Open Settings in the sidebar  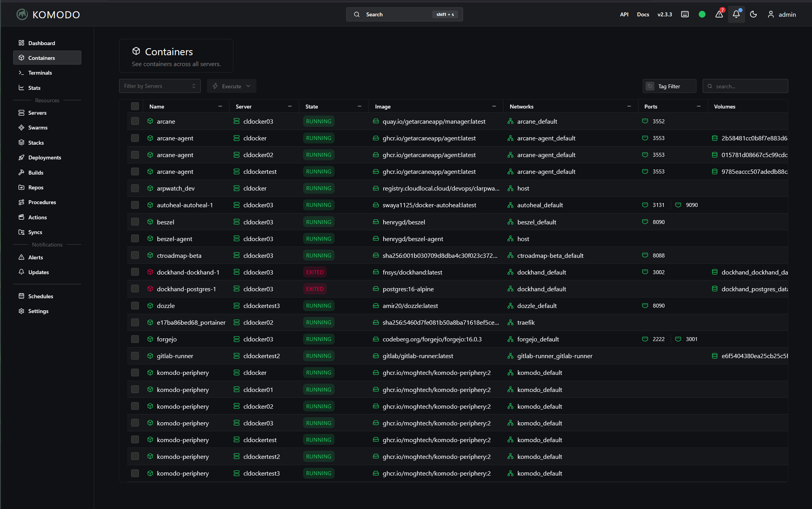47,311
